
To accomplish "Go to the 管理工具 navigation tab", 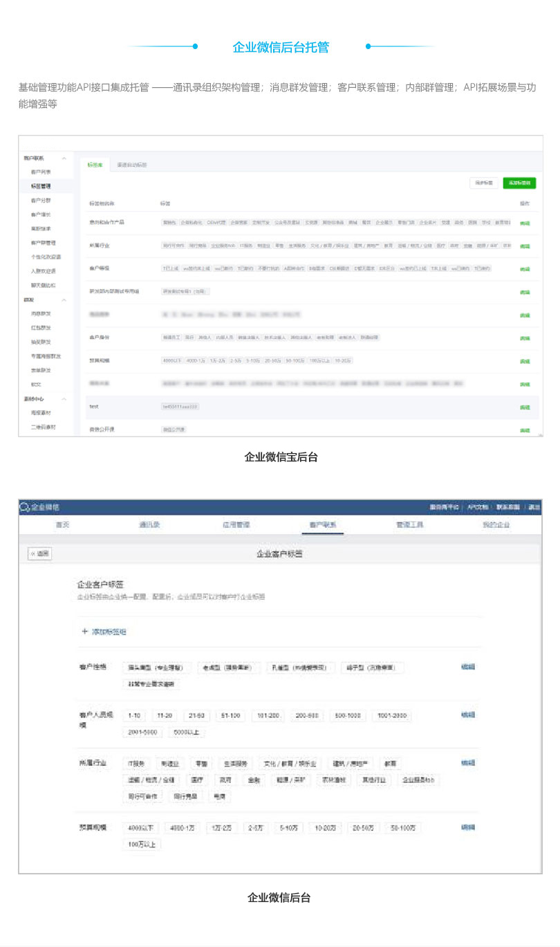I will [x=409, y=525].
